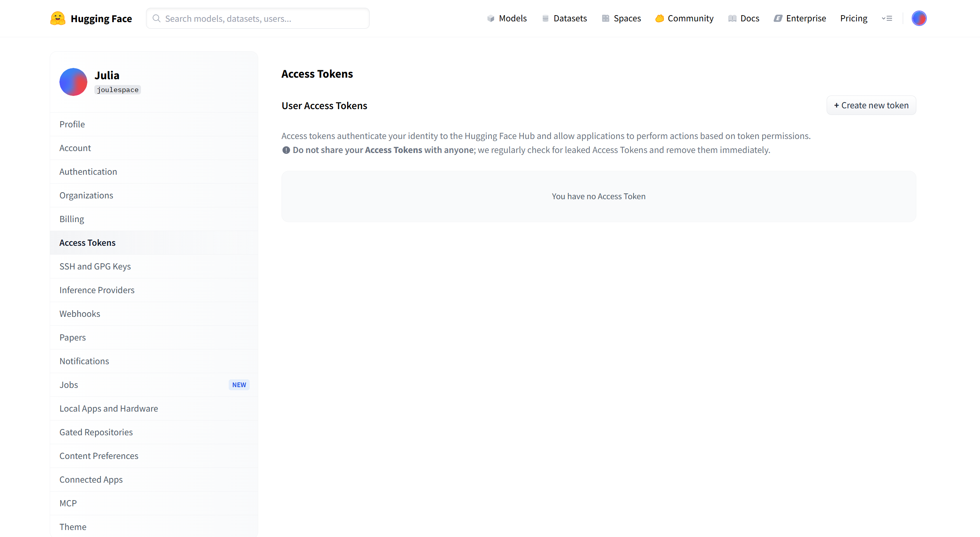Open the Authentication settings tab
The height and width of the screenshot is (537, 980).
tap(88, 172)
